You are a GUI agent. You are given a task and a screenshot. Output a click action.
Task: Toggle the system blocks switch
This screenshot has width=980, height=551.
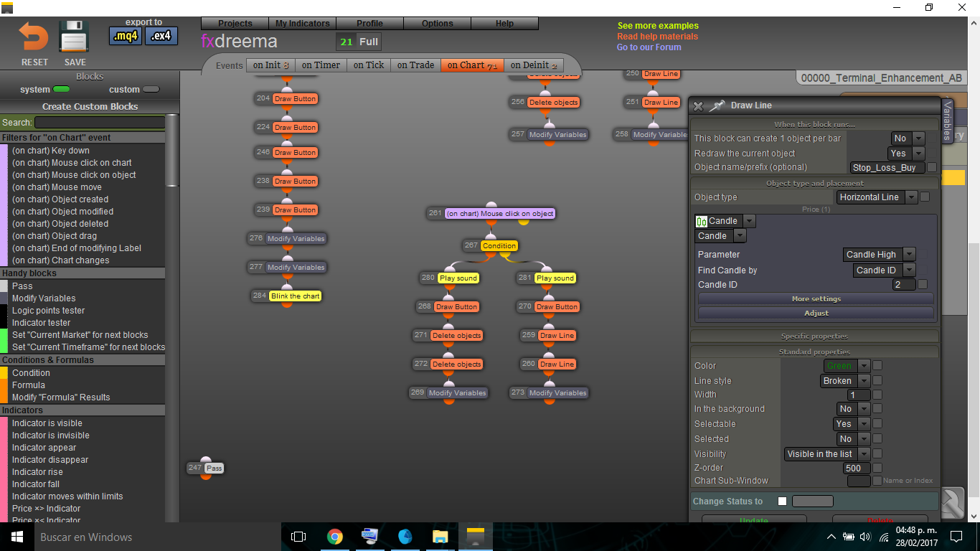[61, 90]
